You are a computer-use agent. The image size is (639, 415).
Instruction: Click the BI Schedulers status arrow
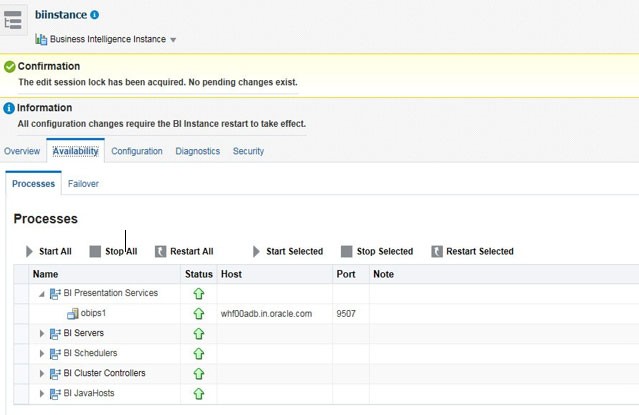(x=198, y=353)
